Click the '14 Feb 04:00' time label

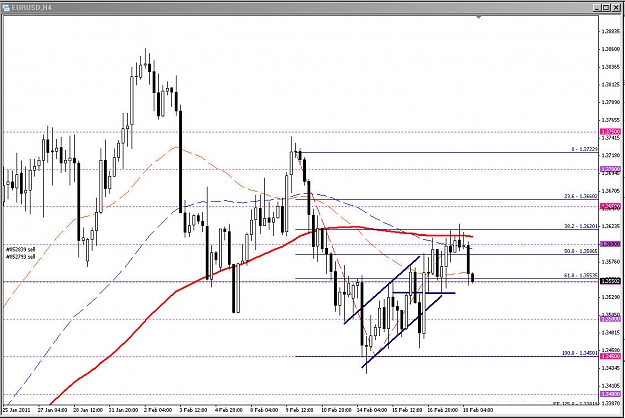372,410
